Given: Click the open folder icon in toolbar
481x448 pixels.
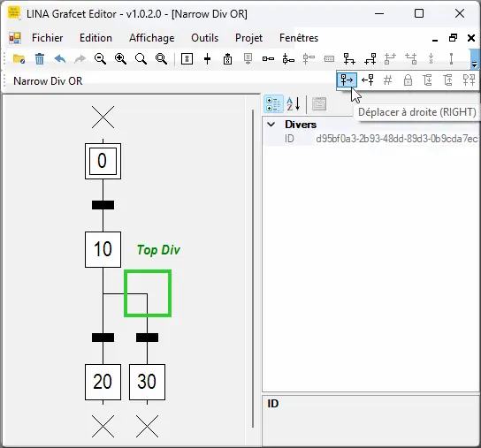Looking at the screenshot, I should (19, 58).
